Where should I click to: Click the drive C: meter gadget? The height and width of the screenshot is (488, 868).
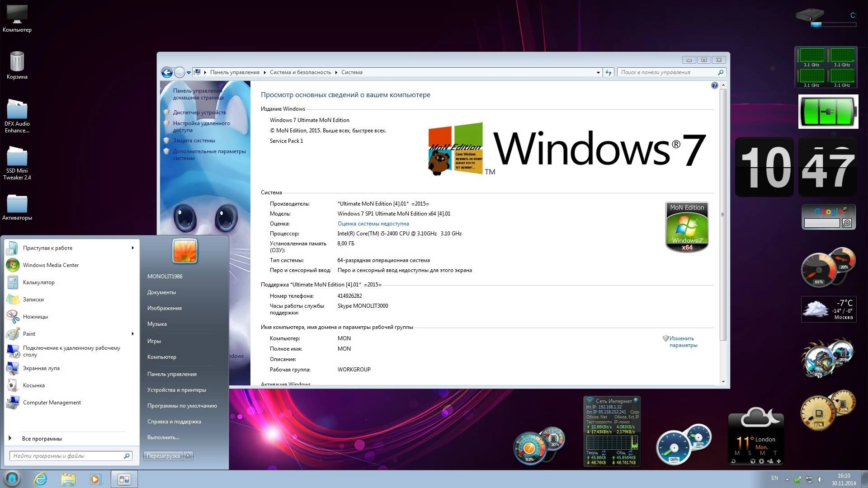coord(826,19)
